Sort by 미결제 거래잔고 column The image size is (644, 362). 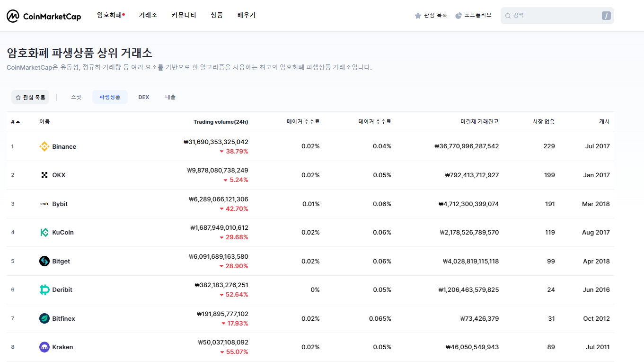point(479,122)
